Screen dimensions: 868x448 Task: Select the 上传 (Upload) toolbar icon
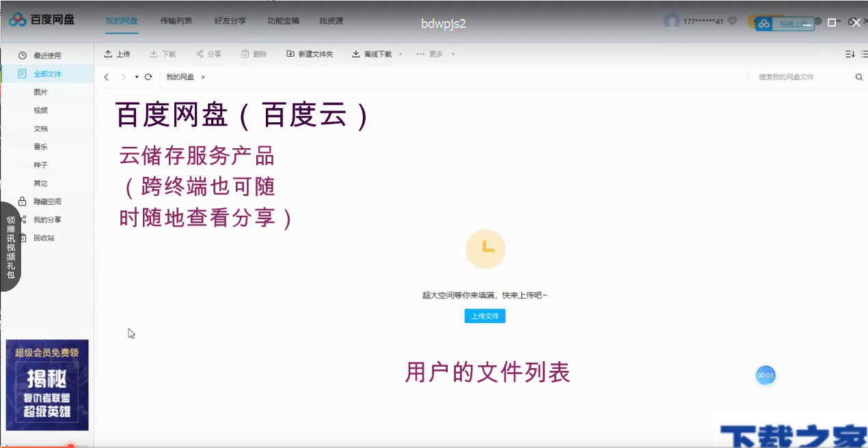point(107,54)
